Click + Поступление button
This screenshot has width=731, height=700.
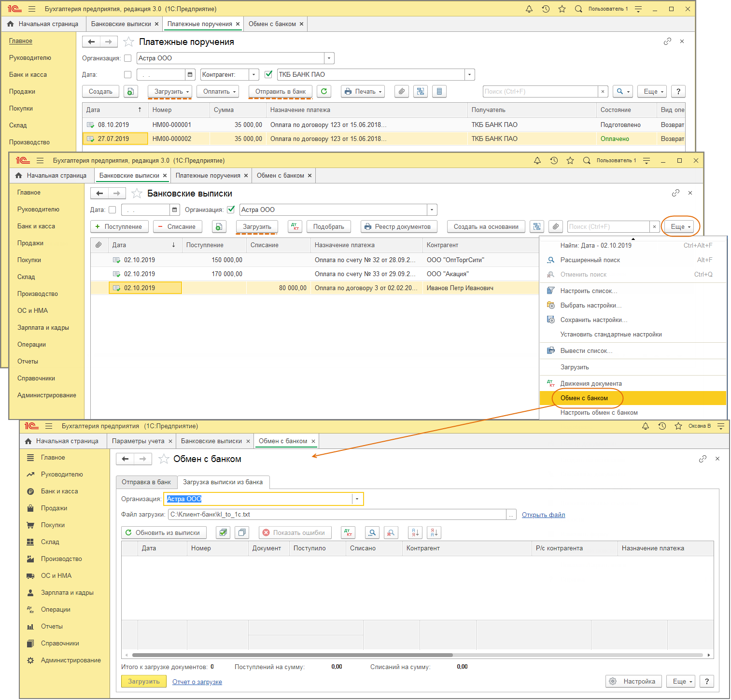coord(119,226)
